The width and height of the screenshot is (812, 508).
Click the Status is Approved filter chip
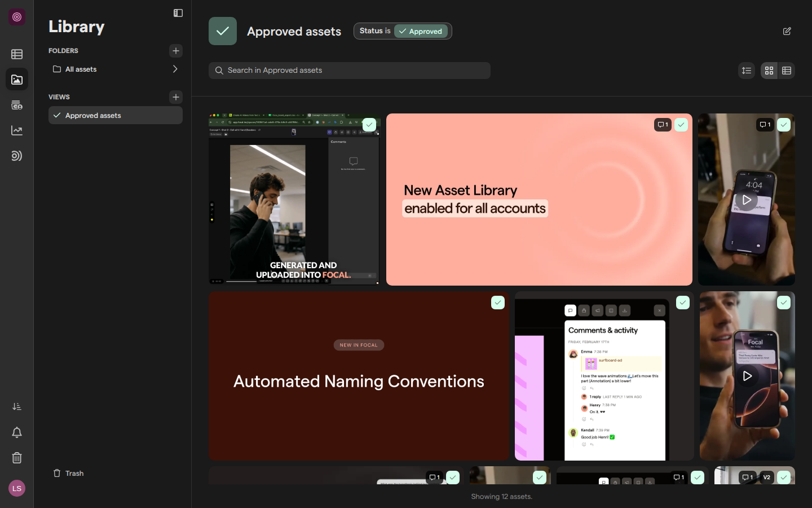pos(403,31)
